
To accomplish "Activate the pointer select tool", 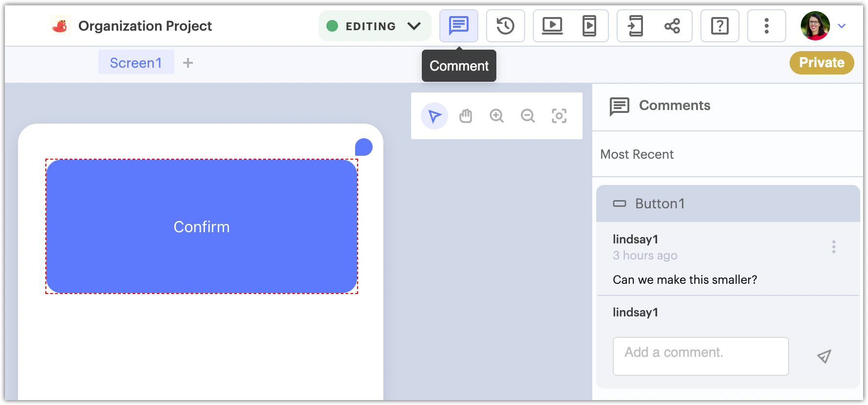I will click(x=434, y=116).
